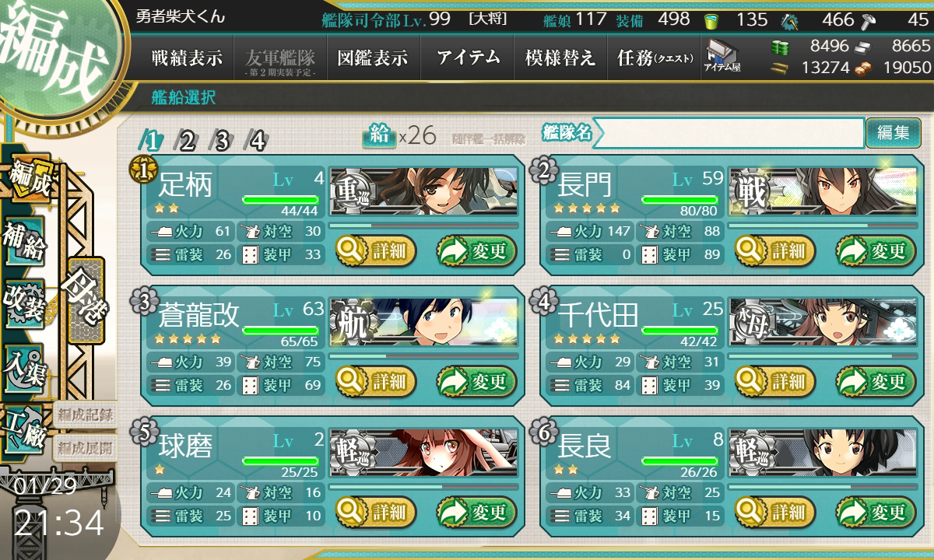Switch to fleet 4 tab
The image size is (934, 560).
tap(256, 141)
